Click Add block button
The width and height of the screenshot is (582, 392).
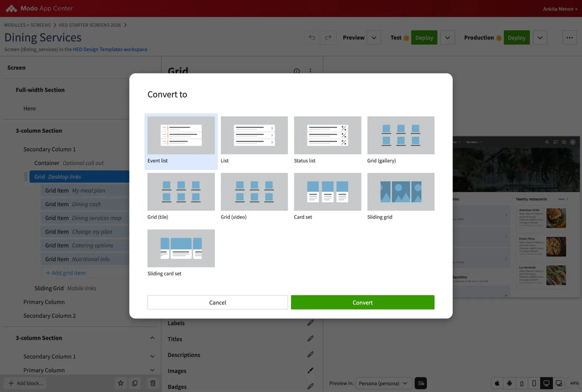pyautogui.click(x=25, y=383)
